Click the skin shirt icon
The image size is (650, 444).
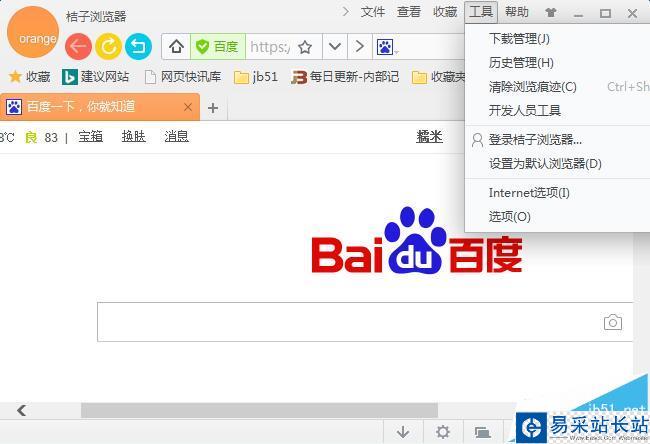(x=551, y=13)
